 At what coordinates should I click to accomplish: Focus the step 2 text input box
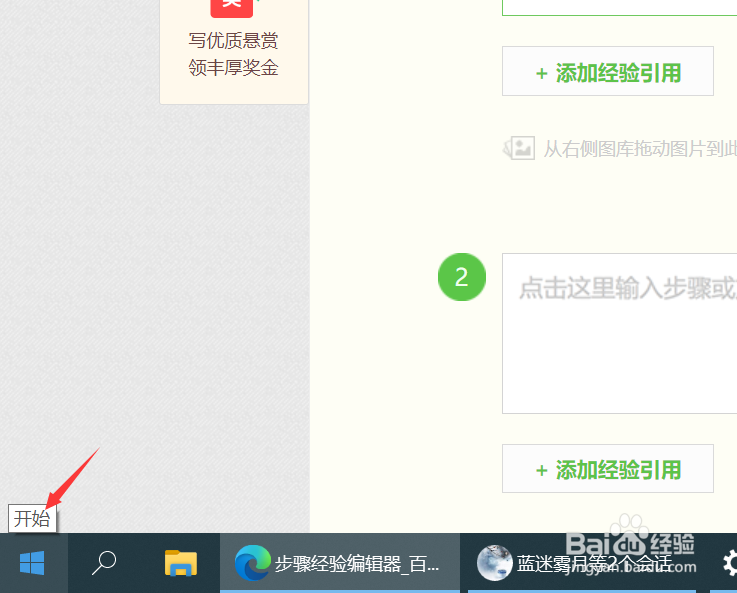[x=619, y=334]
